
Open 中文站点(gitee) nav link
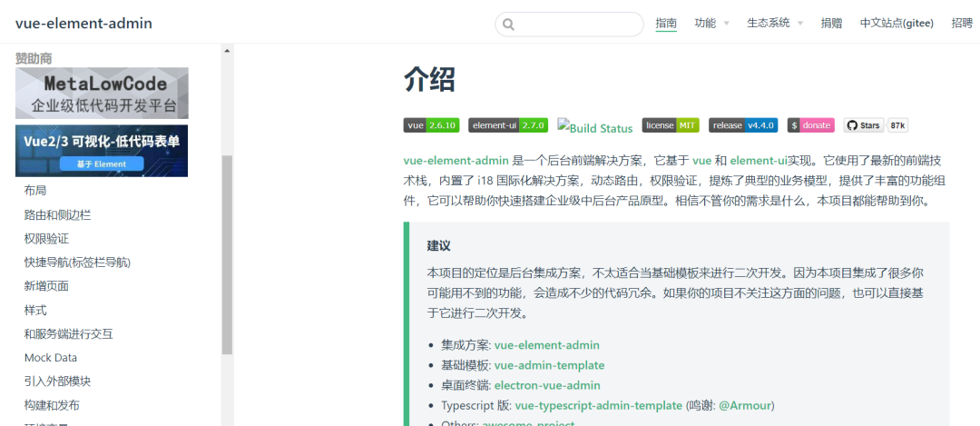(897, 23)
